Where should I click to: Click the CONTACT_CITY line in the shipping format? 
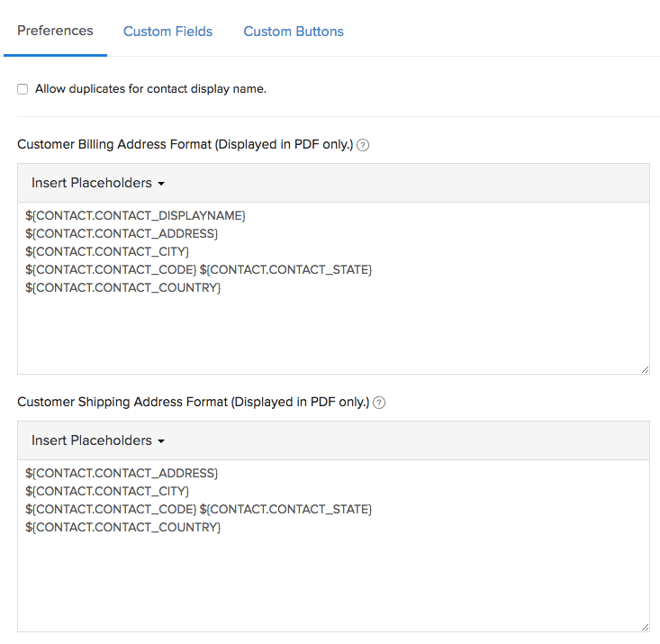click(107, 491)
